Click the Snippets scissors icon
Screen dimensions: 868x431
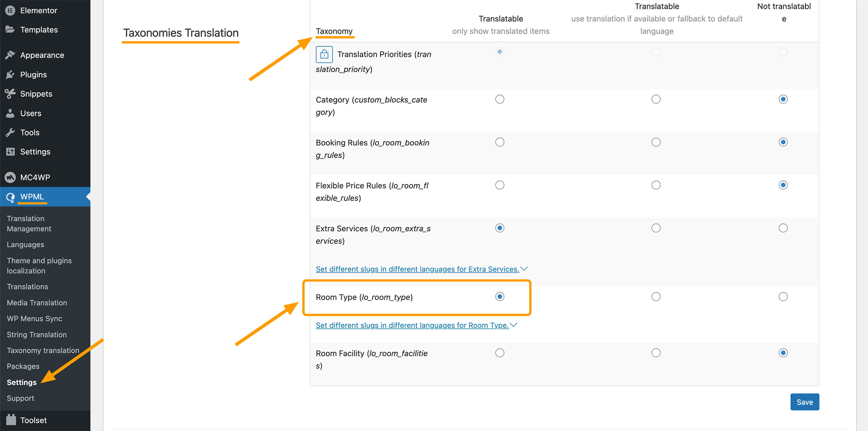pos(10,93)
